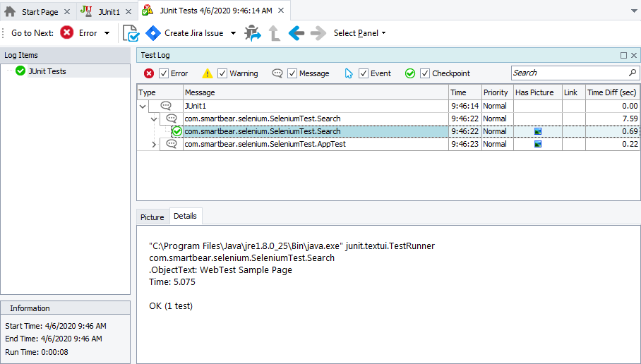The width and height of the screenshot is (641, 364).
Task: Switch to the Start Page tab
Action: coord(40,12)
